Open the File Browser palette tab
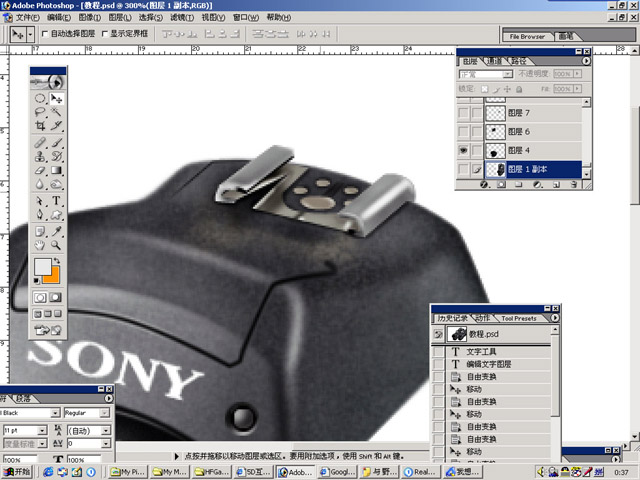This screenshot has width=640, height=480. pyautogui.click(x=527, y=36)
